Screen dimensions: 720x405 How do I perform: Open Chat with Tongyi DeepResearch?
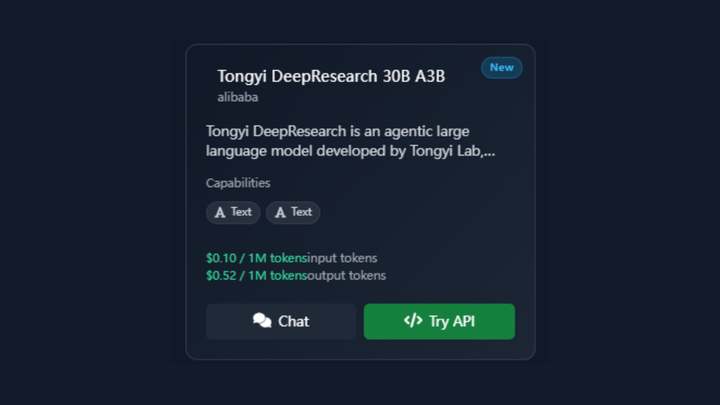click(281, 321)
